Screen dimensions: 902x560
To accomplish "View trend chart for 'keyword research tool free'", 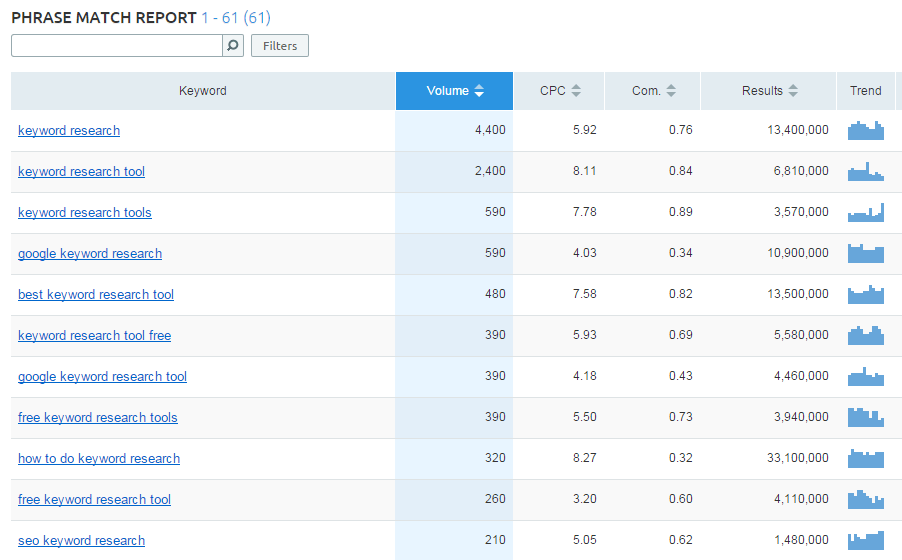I will click(x=866, y=335).
